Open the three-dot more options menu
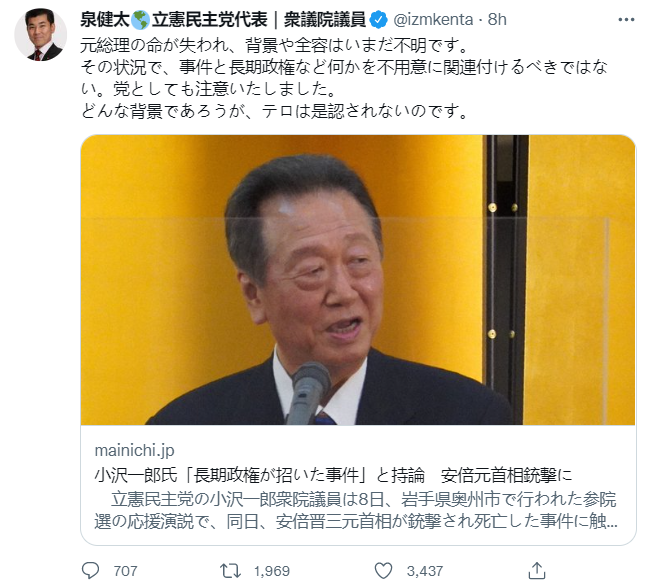Image resolution: width=651 pixels, height=581 pixels. 626,20
